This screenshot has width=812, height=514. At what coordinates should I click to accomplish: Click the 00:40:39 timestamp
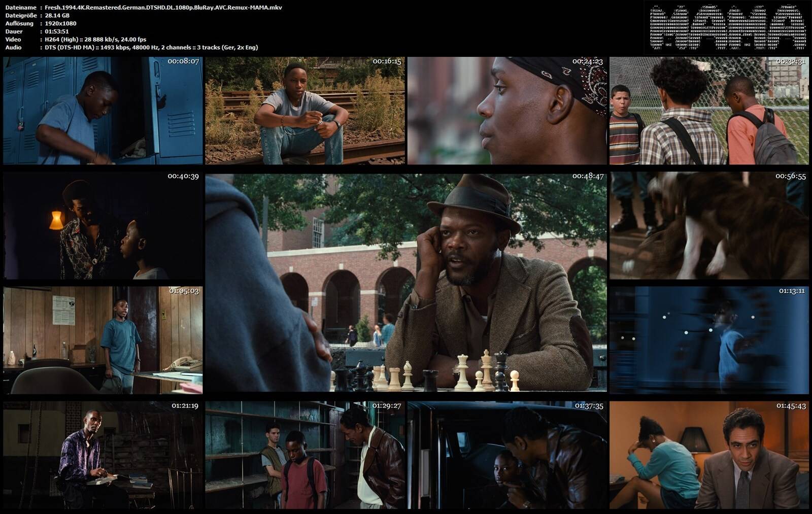tap(183, 176)
